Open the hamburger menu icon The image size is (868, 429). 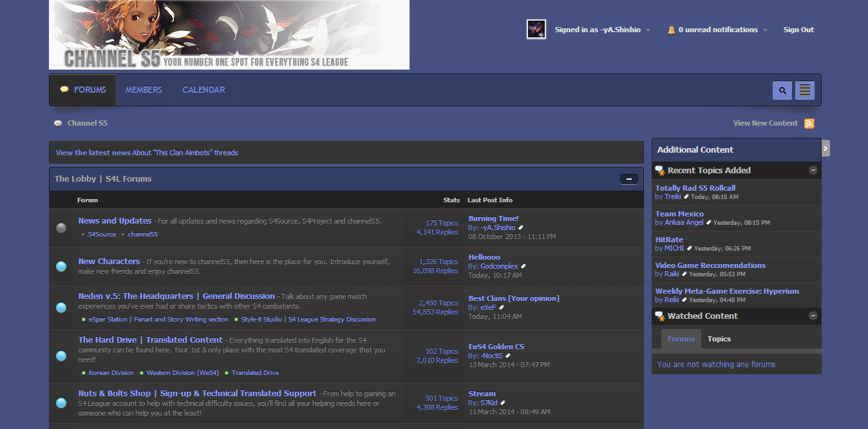[805, 90]
